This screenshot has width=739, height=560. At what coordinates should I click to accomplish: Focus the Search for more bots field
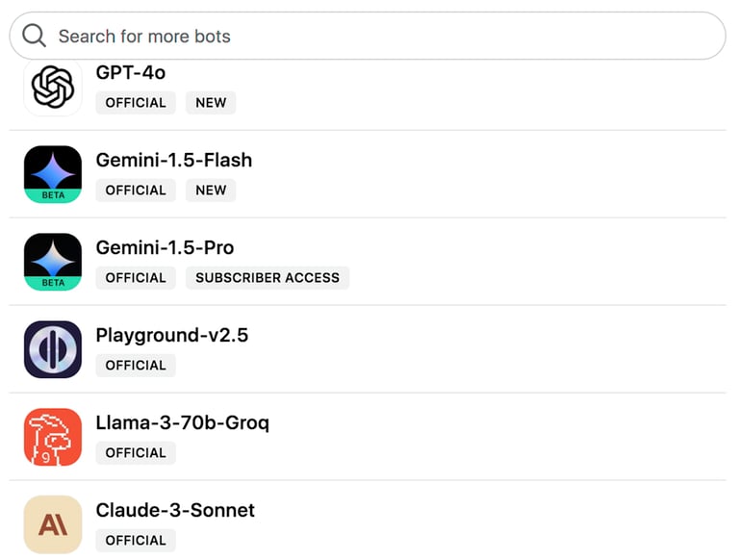385,37
